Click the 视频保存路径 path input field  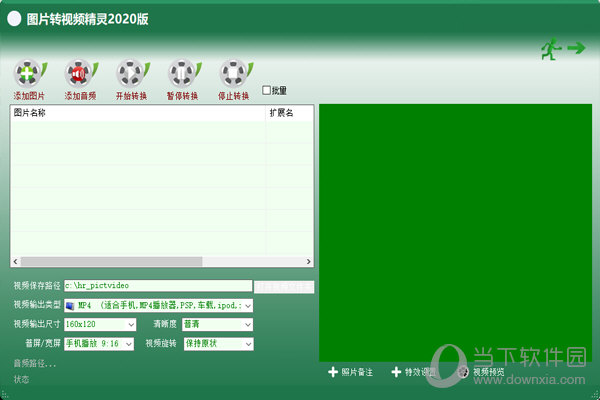coord(158,286)
